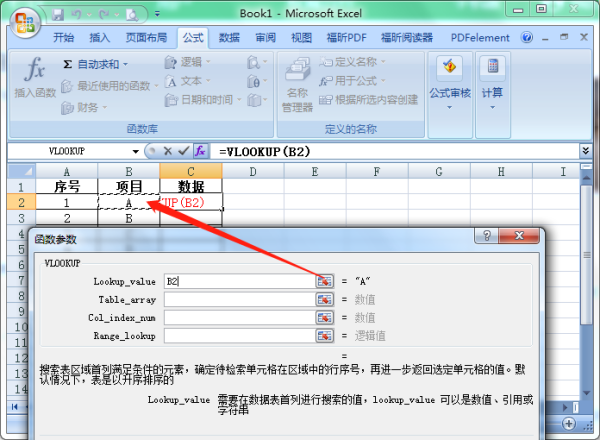Open lookup and reference functions icon

[x=257, y=62]
